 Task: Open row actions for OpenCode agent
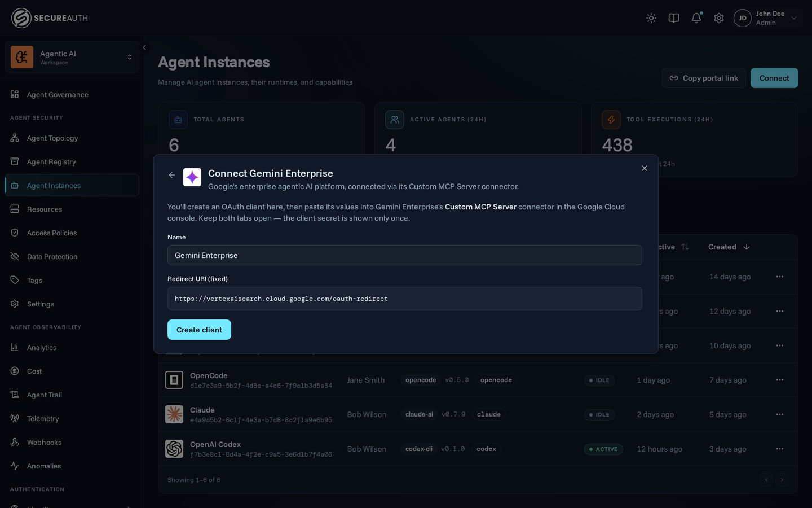click(x=780, y=380)
